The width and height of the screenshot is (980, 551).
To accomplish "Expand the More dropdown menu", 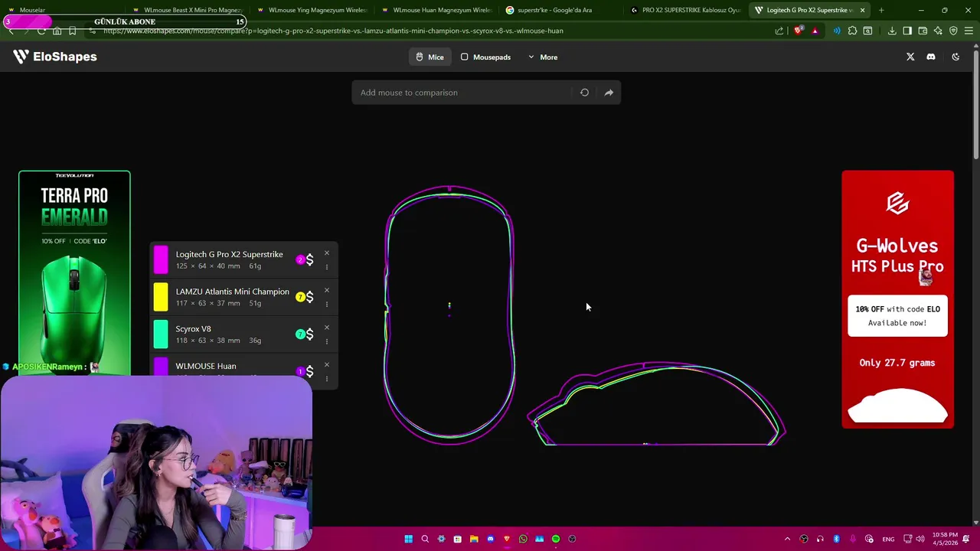I will 543,57.
